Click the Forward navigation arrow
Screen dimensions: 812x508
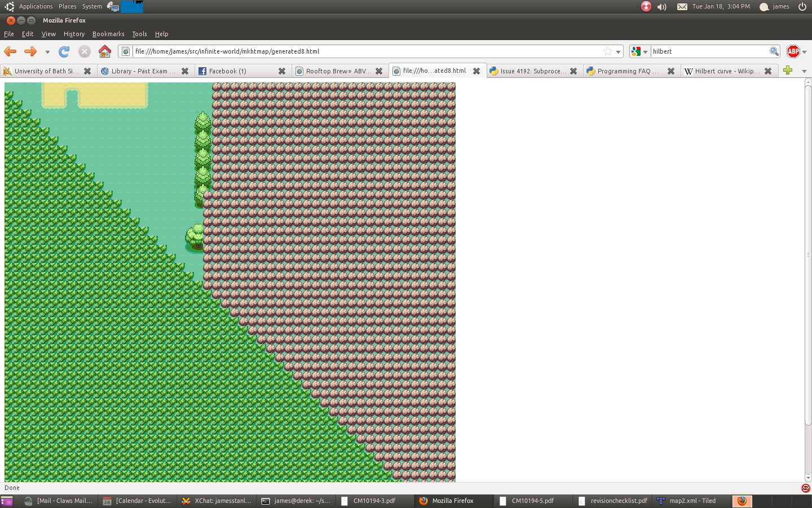[x=30, y=51]
